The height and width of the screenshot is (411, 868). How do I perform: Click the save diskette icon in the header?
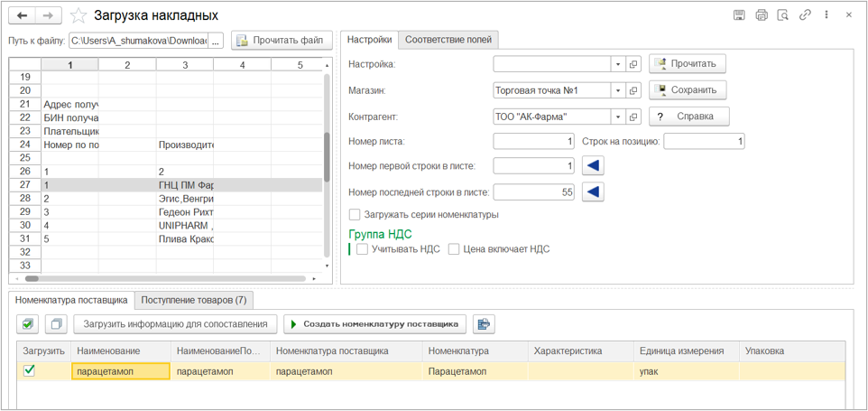(739, 15)
